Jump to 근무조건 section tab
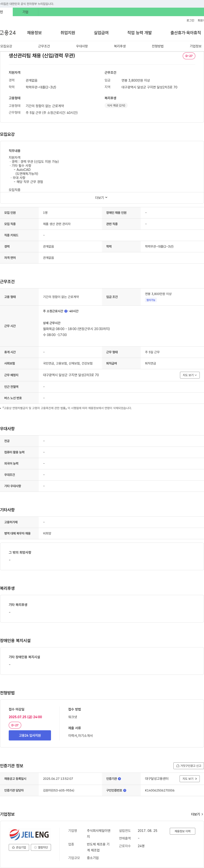Screen dimensions: 204x868 pyautogui.click(x=44, y=46)
